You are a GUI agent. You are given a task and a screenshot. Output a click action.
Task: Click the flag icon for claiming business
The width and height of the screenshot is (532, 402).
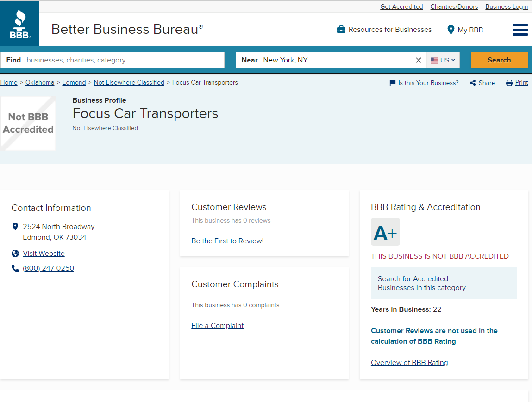point(393,83)
